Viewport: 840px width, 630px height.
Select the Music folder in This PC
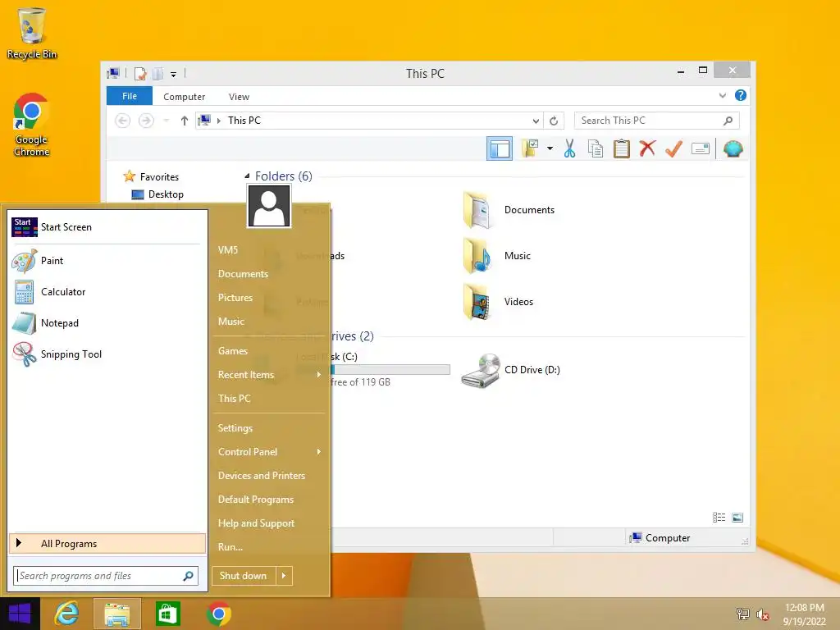497,256
